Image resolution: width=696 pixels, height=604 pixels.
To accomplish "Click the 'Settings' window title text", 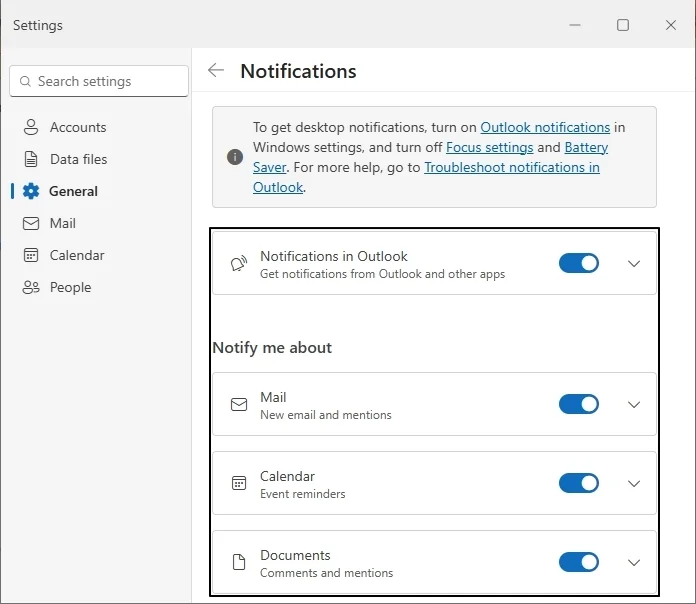I will [x=38, y=25].
